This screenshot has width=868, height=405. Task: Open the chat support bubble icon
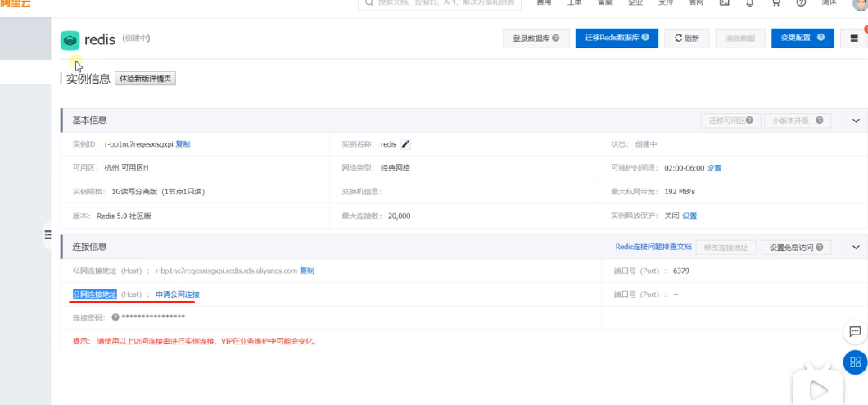[x=855, y=332]
